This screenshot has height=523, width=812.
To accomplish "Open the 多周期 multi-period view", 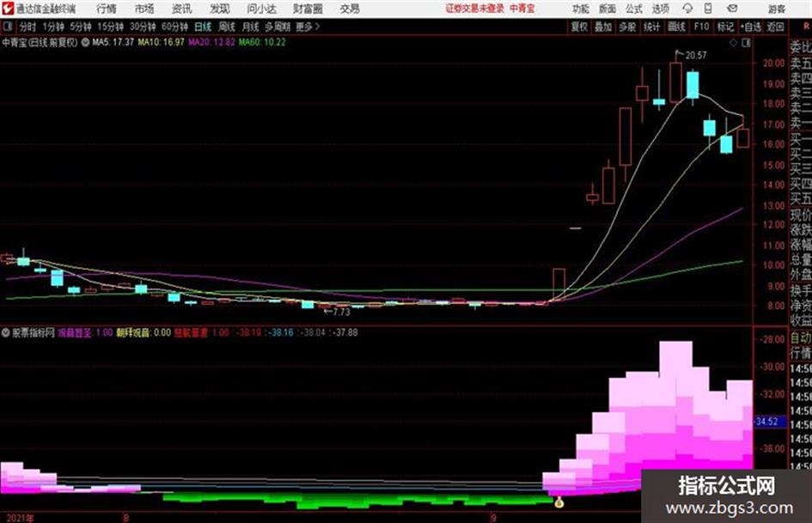I will (x=278, y=27).
